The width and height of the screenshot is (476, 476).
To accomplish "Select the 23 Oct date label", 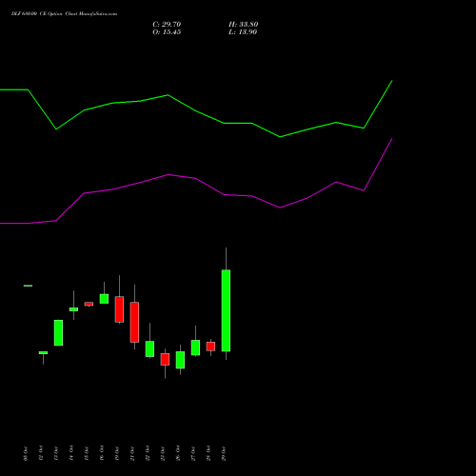I will click(x=163, y=453).
